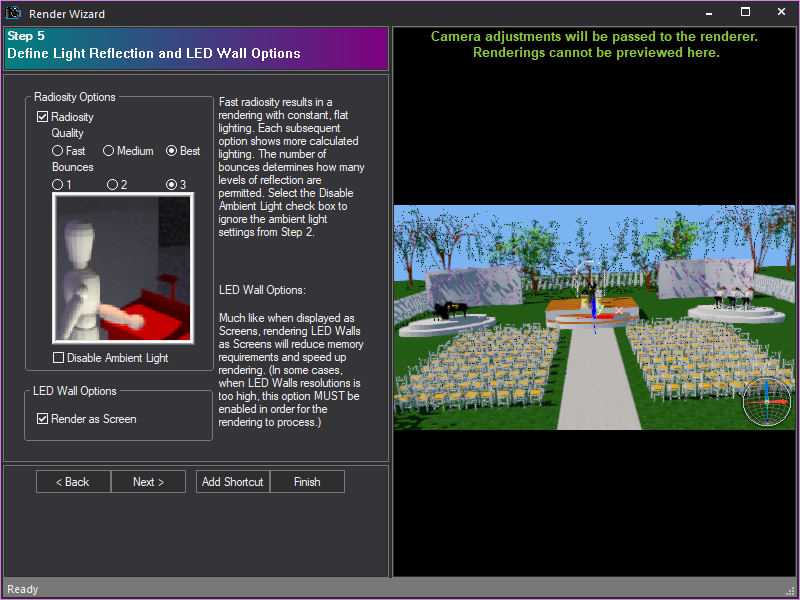Select Fast radiosity quality
800x600 pixels.
[x=58, y=150]
